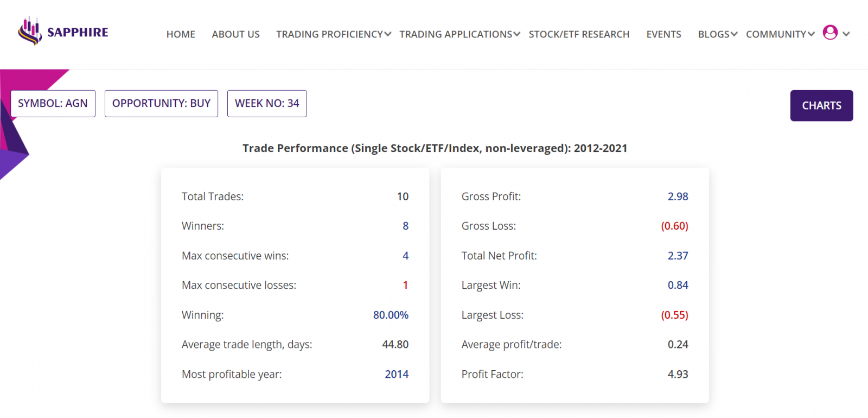
Task: Select the Largest Win value 0.84
Action: 678,285
